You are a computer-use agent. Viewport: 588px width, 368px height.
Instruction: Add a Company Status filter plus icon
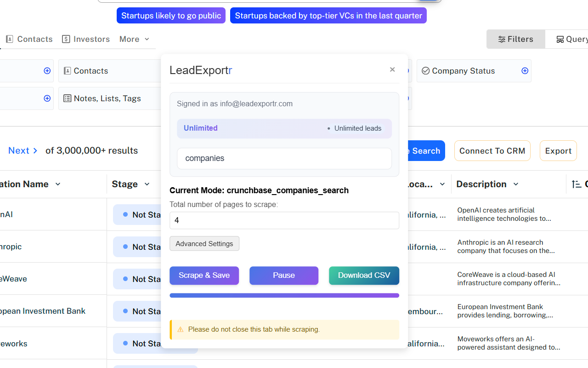coord(525,71)
